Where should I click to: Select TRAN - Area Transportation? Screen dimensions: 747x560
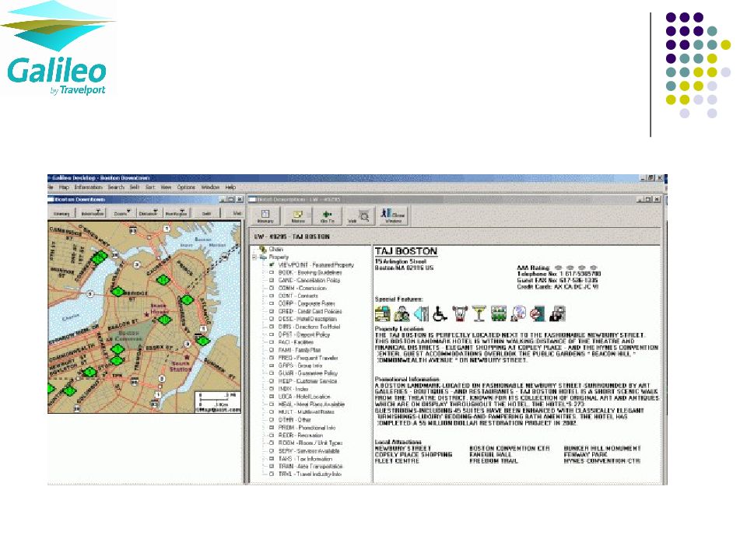(x=310, y=466)
